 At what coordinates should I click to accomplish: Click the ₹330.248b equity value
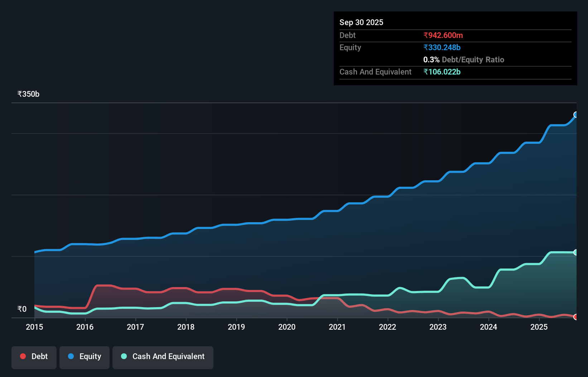click(442, 47)
